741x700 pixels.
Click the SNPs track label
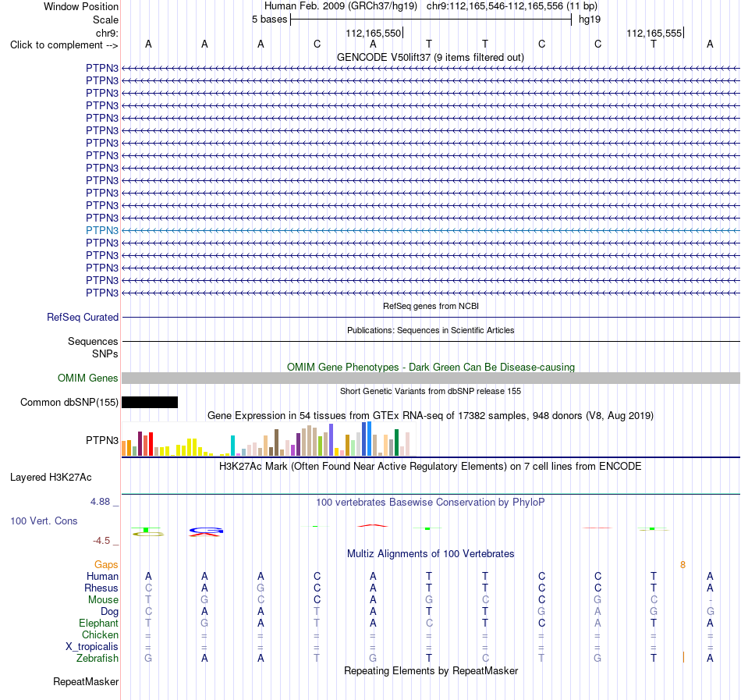(105, 354)
